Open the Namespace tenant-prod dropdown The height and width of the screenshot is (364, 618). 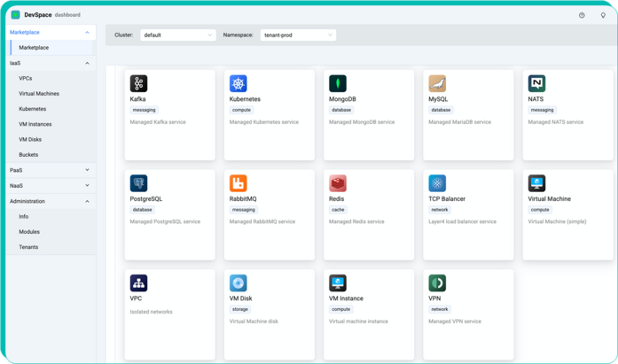pyautogui.click(x=299, y=35)
